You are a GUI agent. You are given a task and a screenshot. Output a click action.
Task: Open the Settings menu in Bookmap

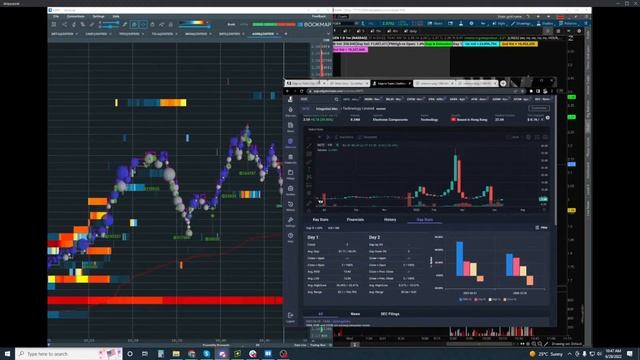(98, 17)
